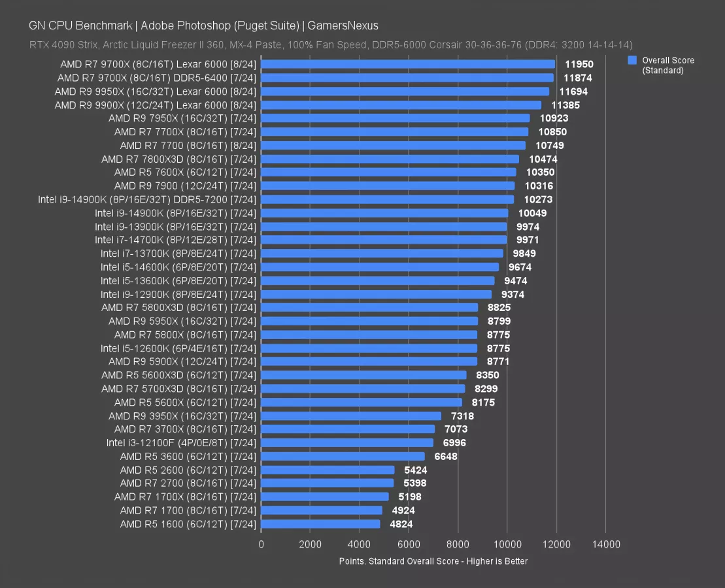Click the AMD R7 9700X Lexar 6000 bar
This screenshot has height=588, width=725.
point(408,64)
